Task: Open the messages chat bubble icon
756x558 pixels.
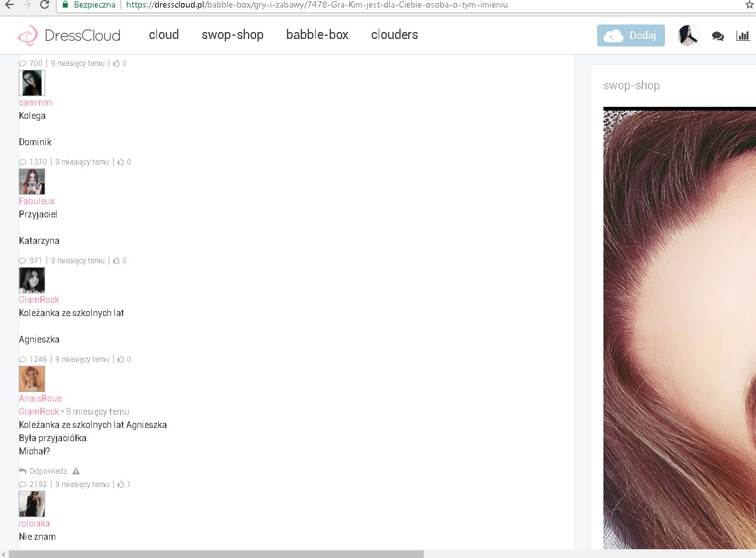Action: click(x=718, y=36)
